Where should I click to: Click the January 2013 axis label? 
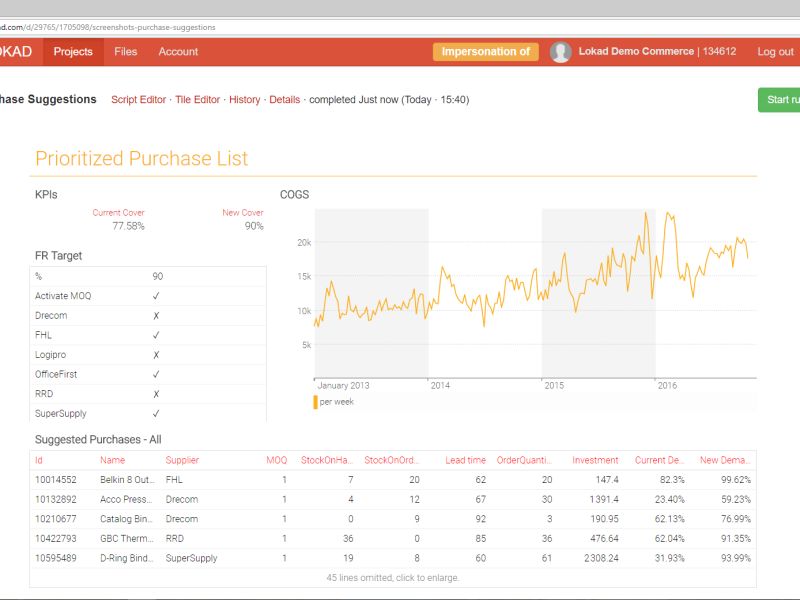pos(343,386)
